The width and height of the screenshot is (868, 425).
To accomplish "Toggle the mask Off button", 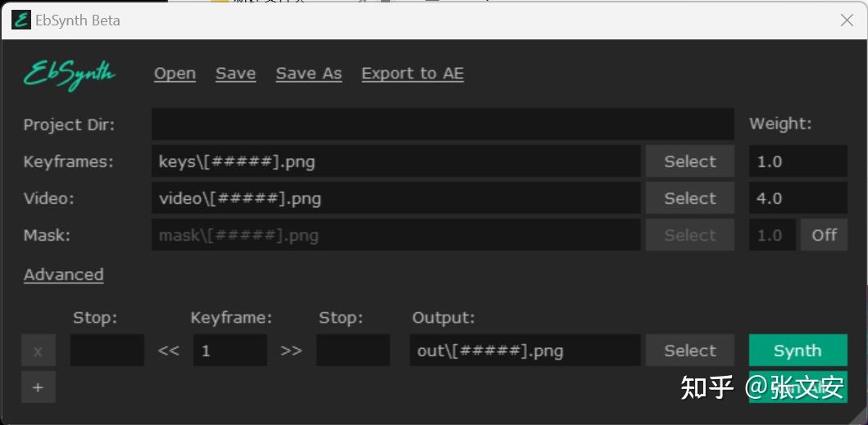I will [x=824, y=235].
